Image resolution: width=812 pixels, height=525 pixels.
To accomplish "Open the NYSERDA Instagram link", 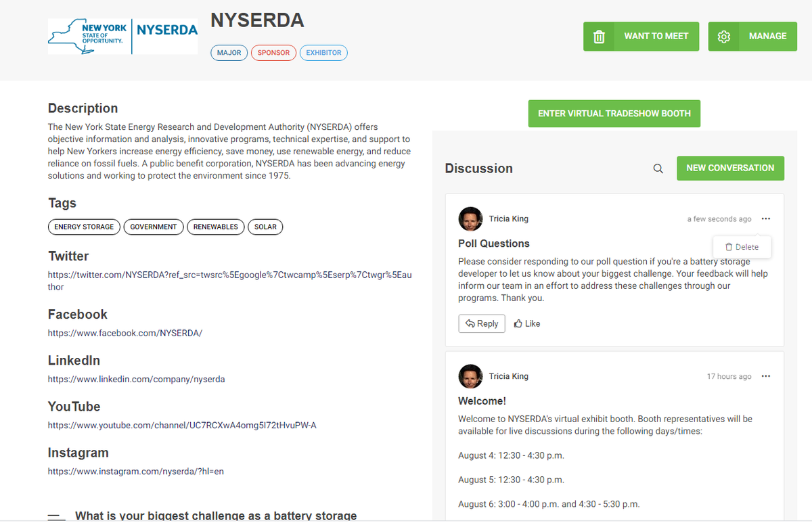I will pos(135,471).
